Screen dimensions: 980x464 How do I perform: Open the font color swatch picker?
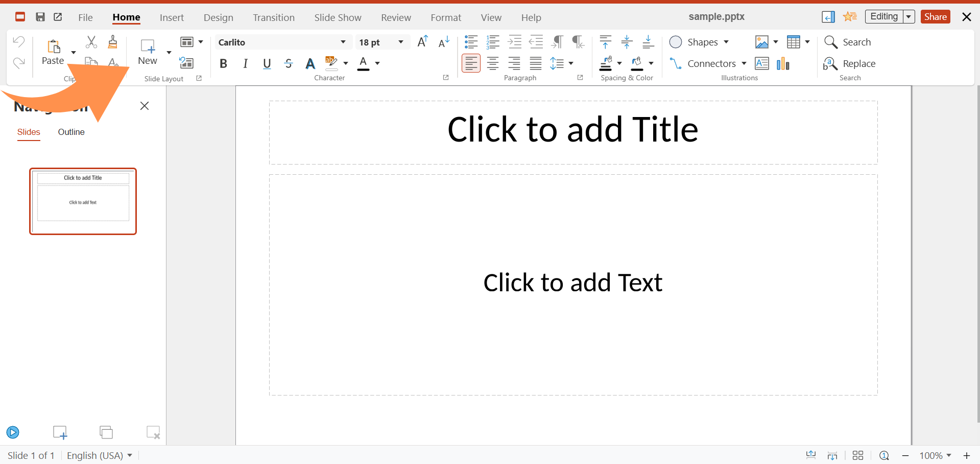[377, 63]
